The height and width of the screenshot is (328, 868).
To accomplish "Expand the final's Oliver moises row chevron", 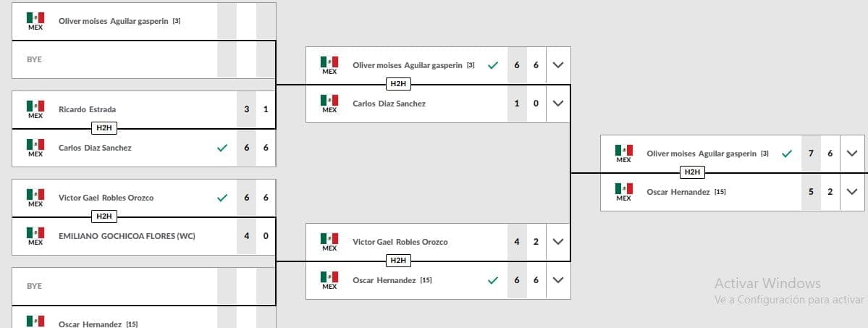I will (852, 154).
